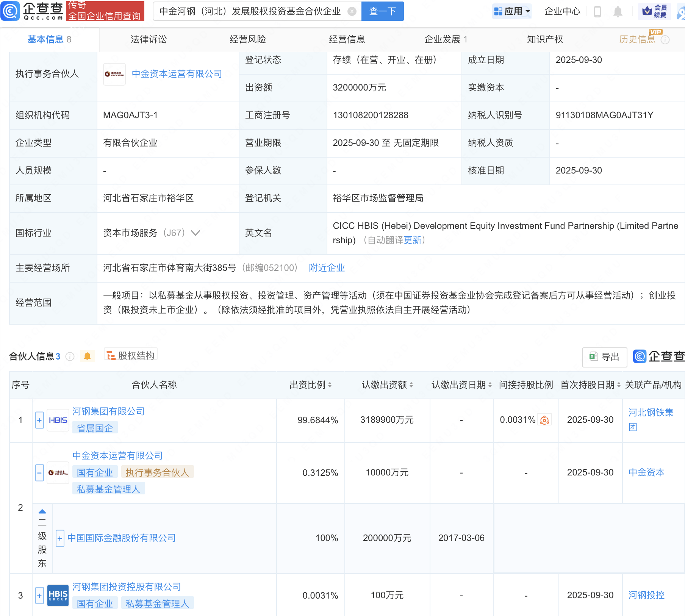
Task: Click the 查一下 search button
Action: tap(382, 11)
